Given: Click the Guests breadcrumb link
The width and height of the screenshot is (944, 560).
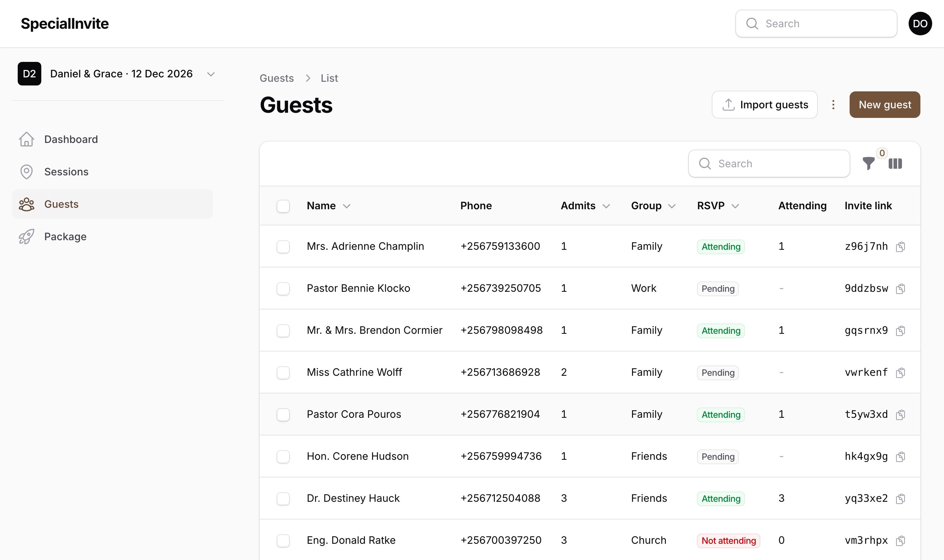Looking at the screenshot, I should [277, 78].
